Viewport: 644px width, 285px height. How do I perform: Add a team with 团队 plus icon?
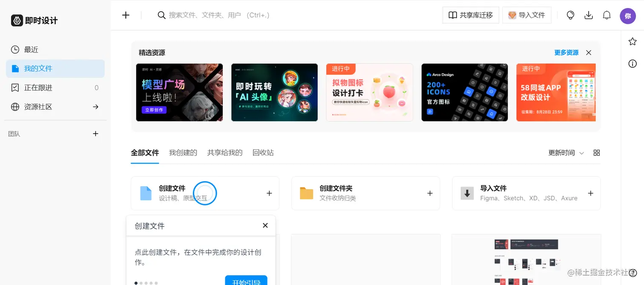click(96, 134)
